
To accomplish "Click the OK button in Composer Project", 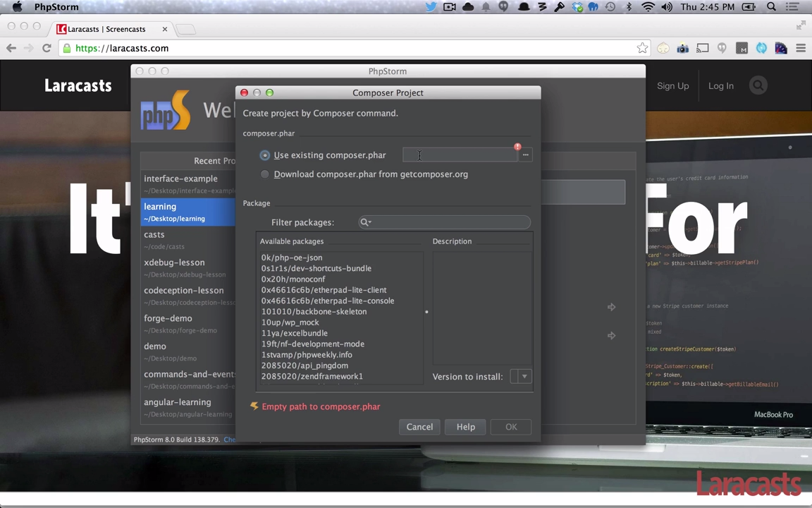I will tap(511, 427).
